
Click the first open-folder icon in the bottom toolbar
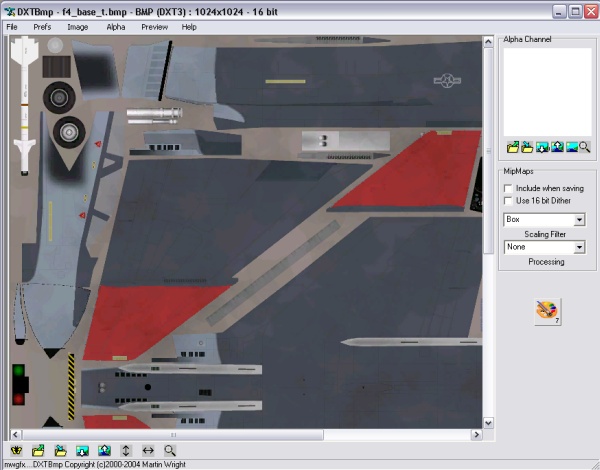coord(38,451)
